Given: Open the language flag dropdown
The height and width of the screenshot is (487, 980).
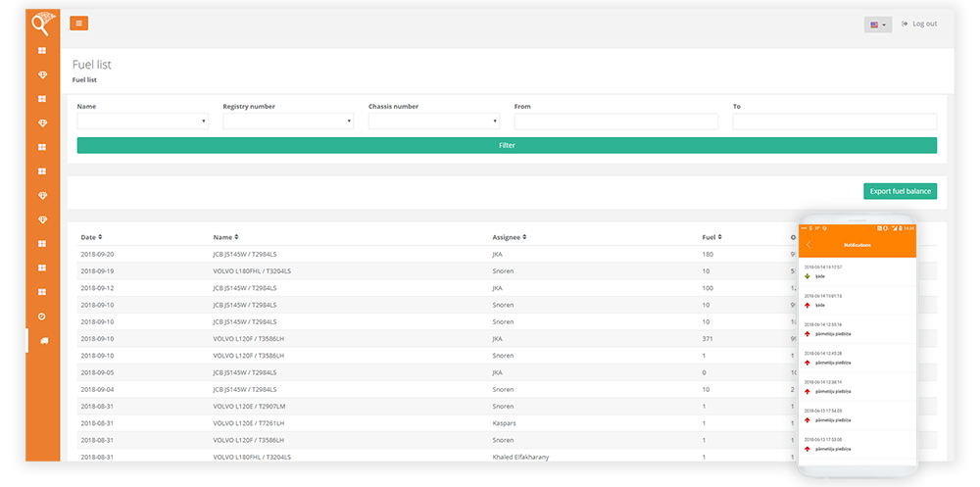Looking at the screenshot, I should point(878,24).
